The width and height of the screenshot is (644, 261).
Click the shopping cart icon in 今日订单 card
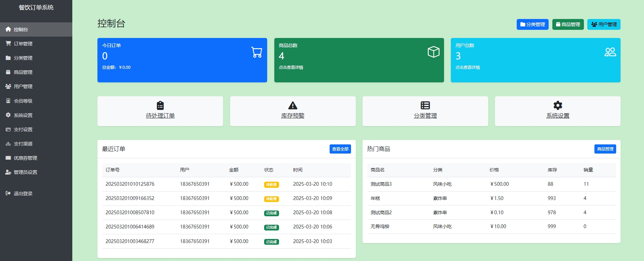coord(257,52)
